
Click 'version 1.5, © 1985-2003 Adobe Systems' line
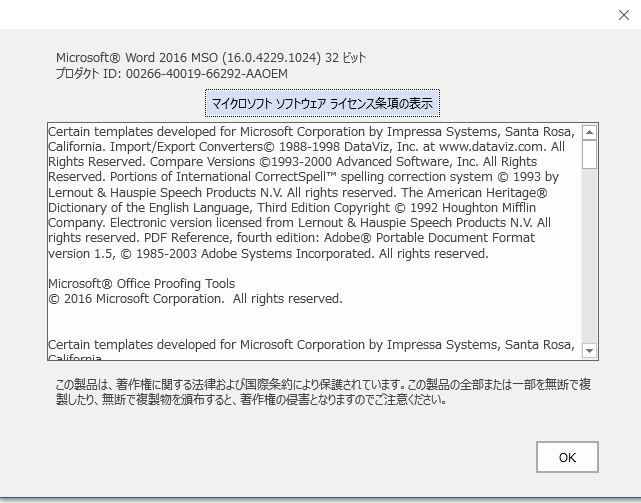[268, 254]
